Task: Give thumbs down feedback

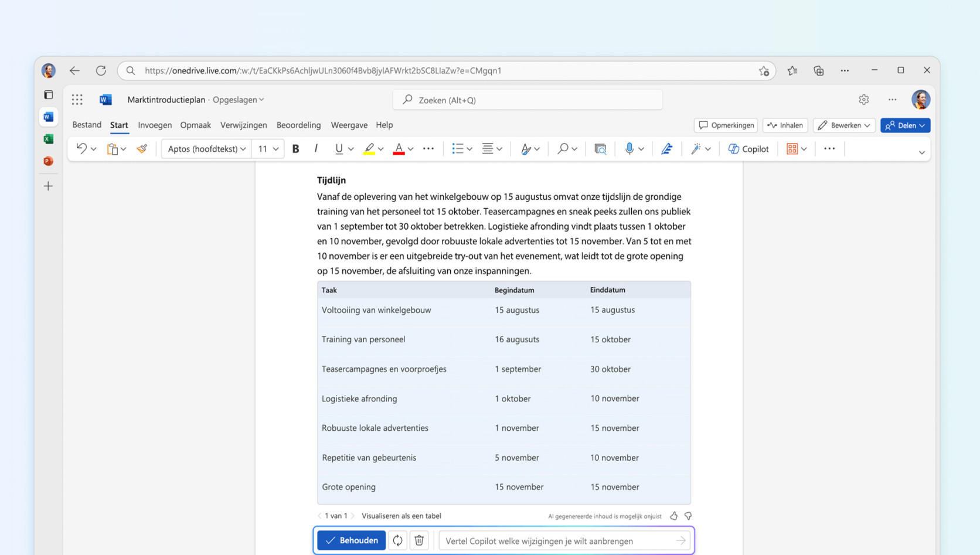Action: click(688, 516)
